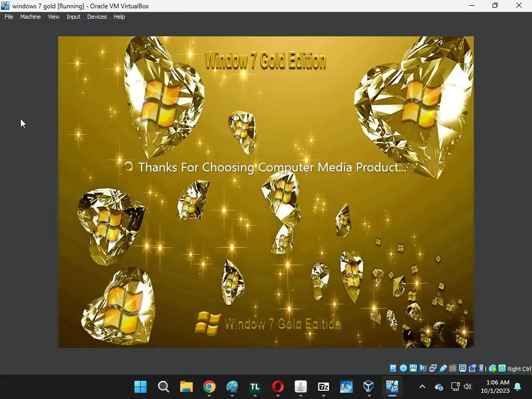Open network settings from the tray

pos(455,387)
